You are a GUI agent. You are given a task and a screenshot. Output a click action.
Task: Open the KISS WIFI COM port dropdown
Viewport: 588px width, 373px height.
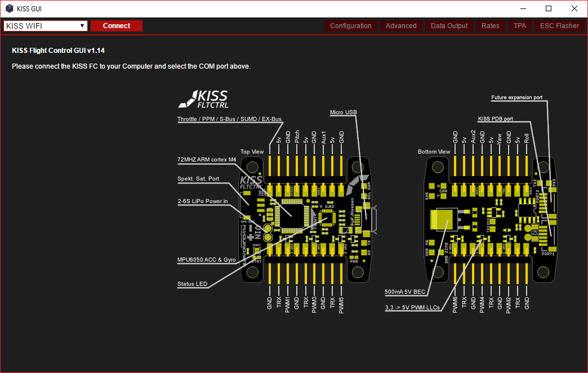tap(46, 26)
